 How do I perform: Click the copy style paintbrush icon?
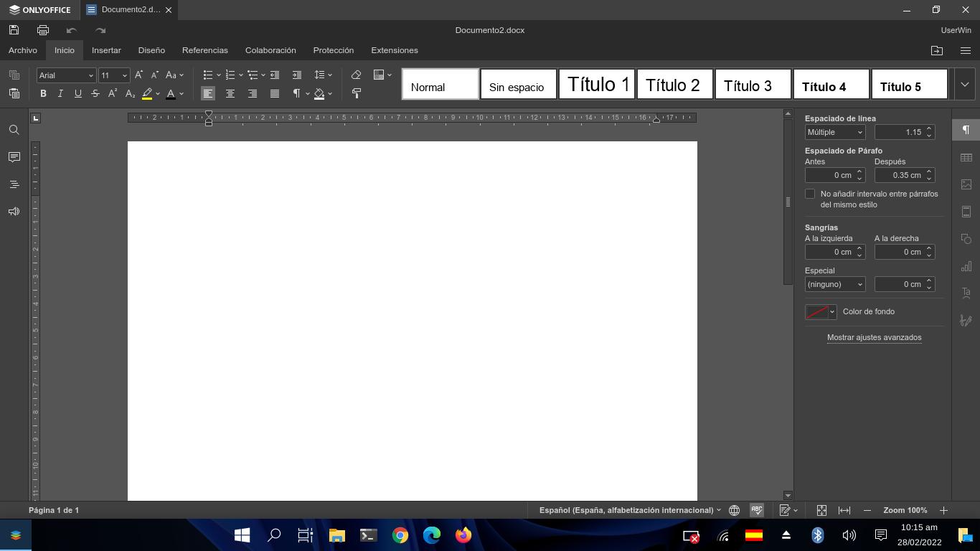coord(357,93)
